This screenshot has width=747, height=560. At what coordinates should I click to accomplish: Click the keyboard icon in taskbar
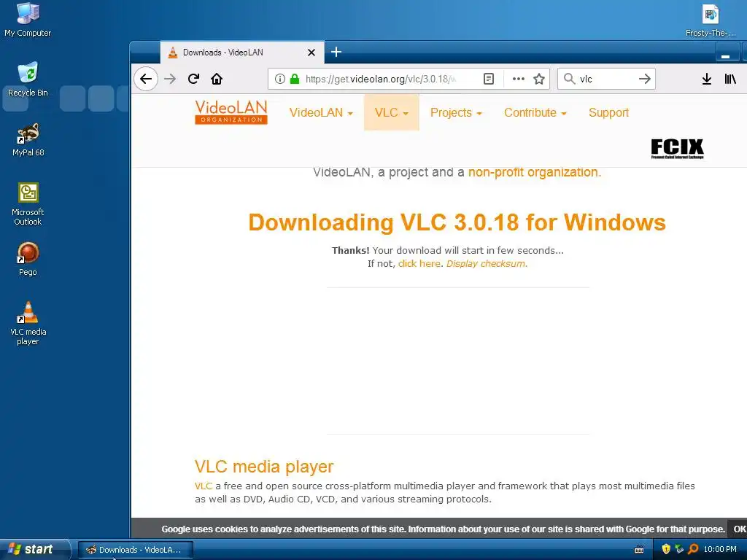pos(639,550)
